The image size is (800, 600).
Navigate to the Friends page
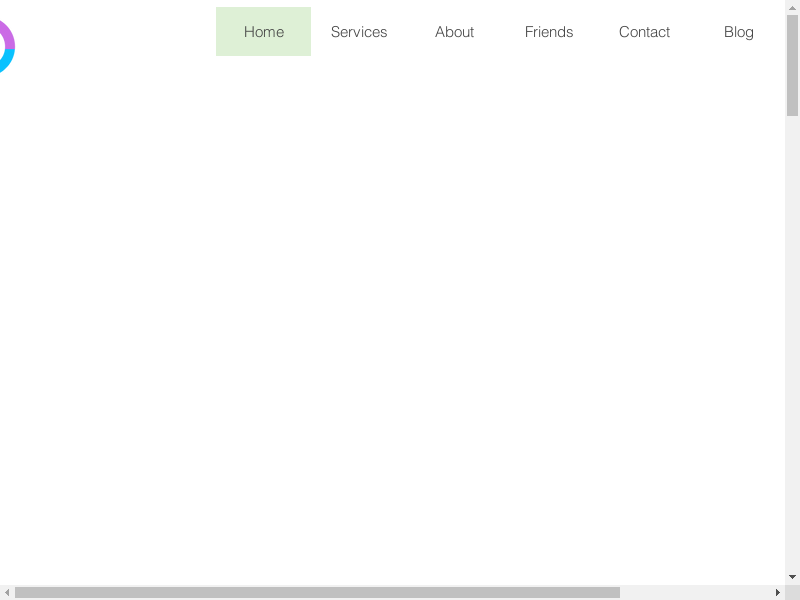(549, 32)
